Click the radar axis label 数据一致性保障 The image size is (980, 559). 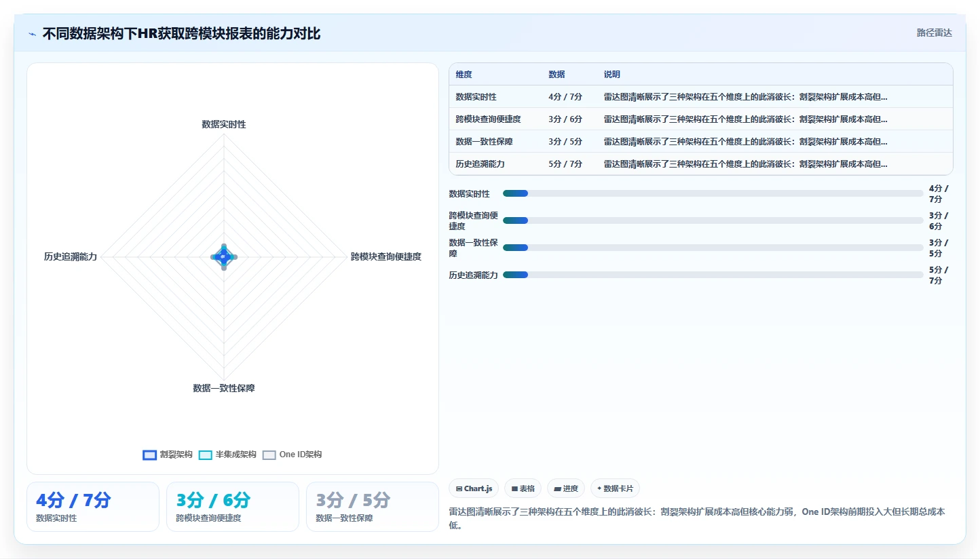click(224, 388)
